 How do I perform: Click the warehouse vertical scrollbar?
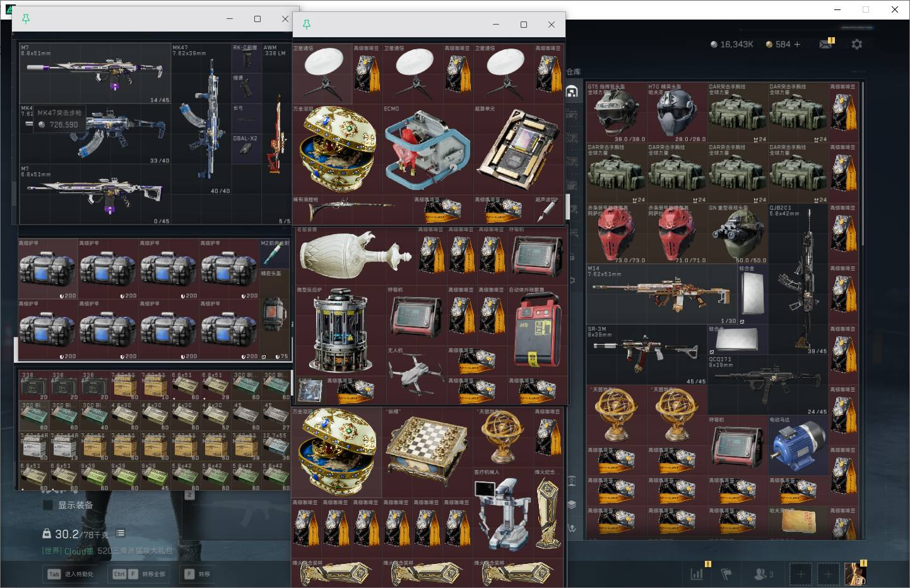click(x=862, y=164)
